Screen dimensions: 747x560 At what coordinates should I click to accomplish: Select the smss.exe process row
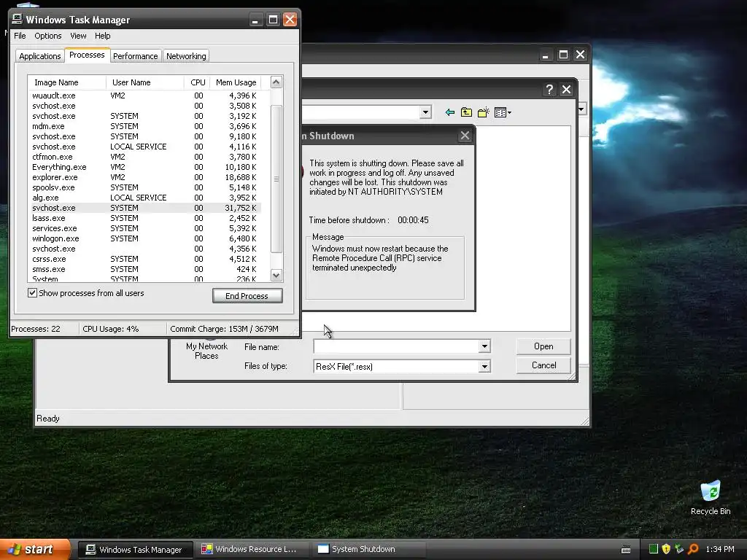pyautogui.click(x=144, y=269)
